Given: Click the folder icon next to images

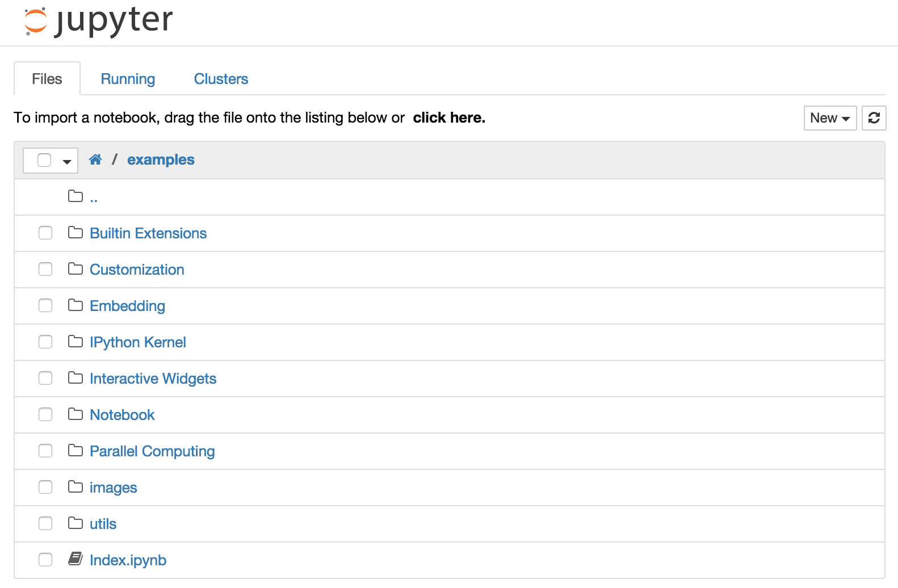Looking at the screenshot, I should [x=75, y=486].
